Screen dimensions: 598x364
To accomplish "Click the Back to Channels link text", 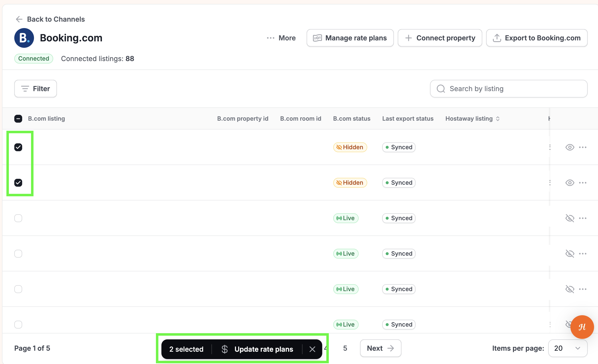I will tap(56, 19).
